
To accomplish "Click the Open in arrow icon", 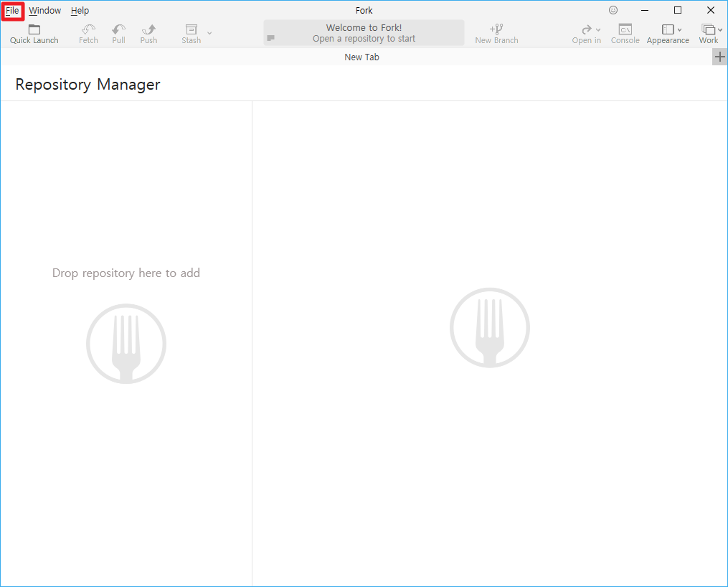I will (587, 29).
